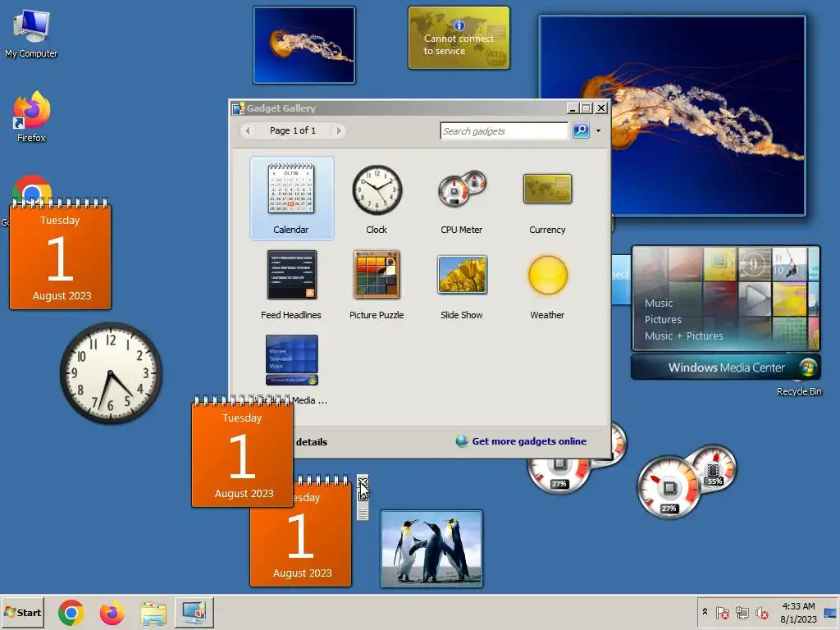Viewport: 840px width, 630px height.
Task: Go to next gallery page arrow
Action: tap(338, 130)
